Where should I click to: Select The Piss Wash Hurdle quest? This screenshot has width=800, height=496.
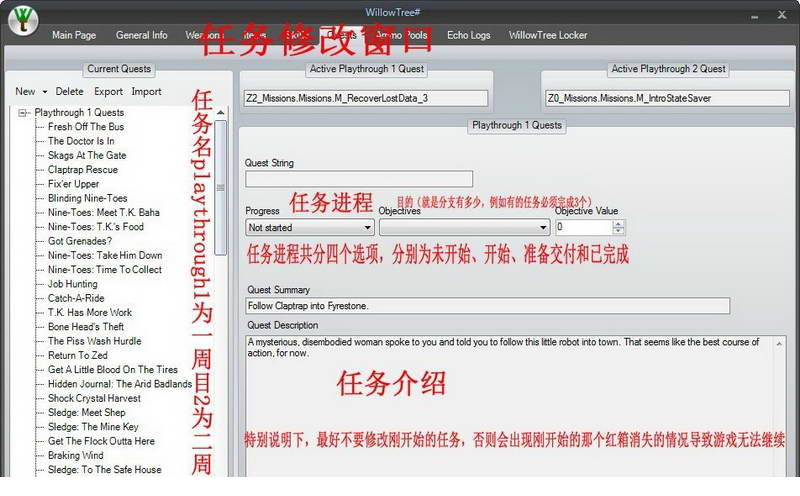click(x=94, y=341)
